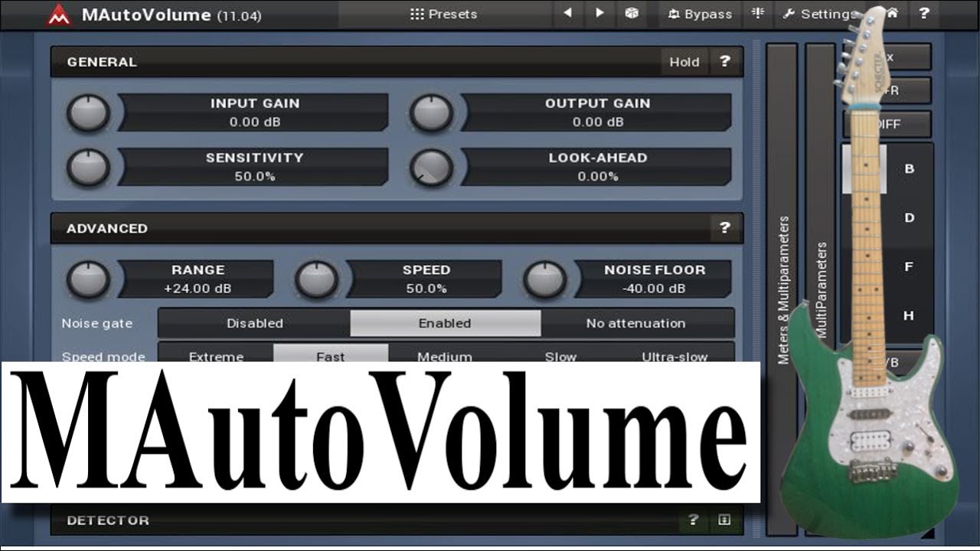The height and width of the screenshot is (551, 980).
Task: Select preset slot D
Action: click(909, 218)
